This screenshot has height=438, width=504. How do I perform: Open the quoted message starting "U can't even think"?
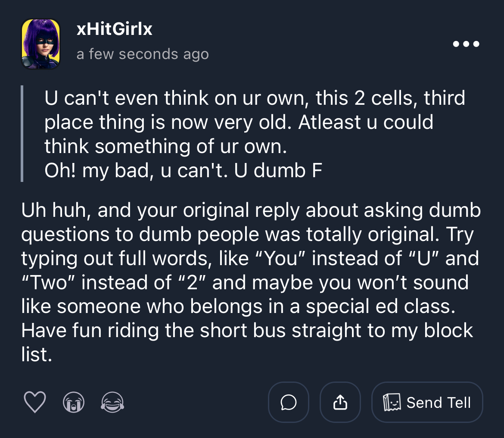254,98
